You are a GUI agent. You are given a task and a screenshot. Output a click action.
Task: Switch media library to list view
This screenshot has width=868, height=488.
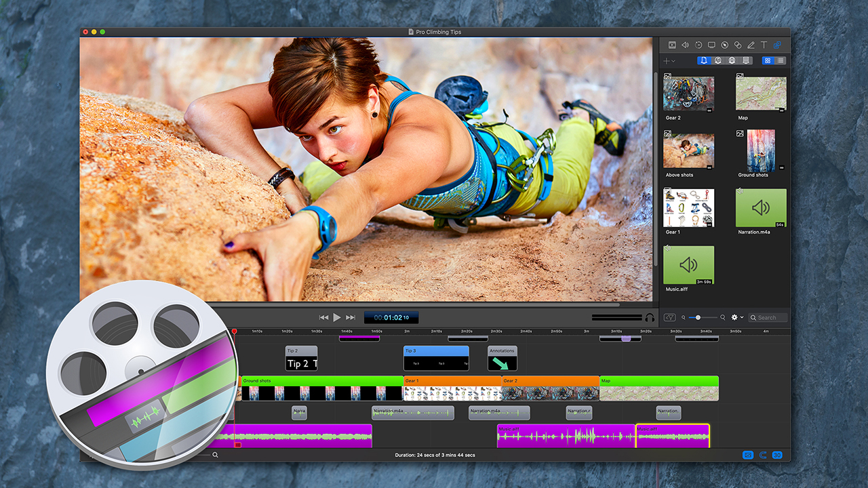(780, 60)
